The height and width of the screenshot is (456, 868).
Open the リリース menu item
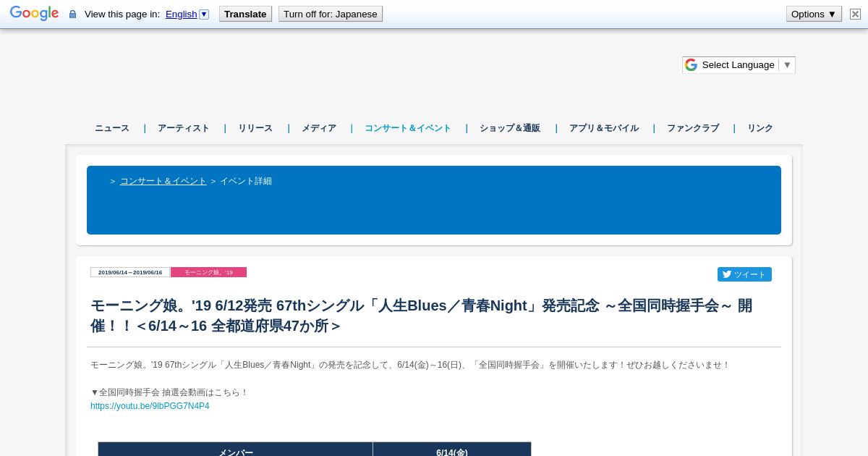255,128
